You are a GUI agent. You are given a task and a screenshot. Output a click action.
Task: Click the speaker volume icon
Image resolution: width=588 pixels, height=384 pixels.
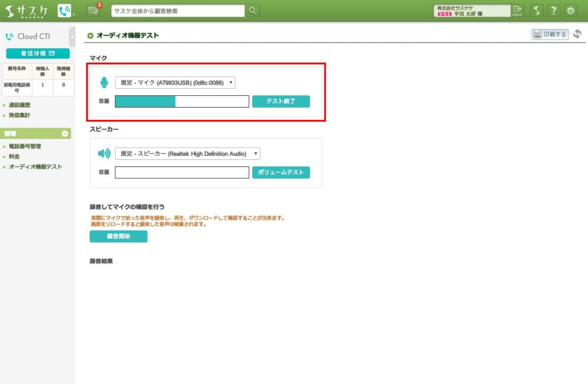(x=104, y=153)
